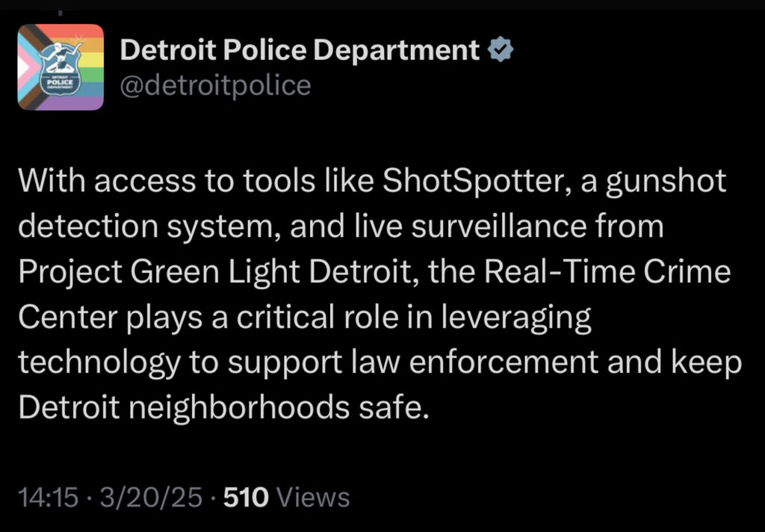
Task: Click the 14:15 post timestamp
Action: 48,497
